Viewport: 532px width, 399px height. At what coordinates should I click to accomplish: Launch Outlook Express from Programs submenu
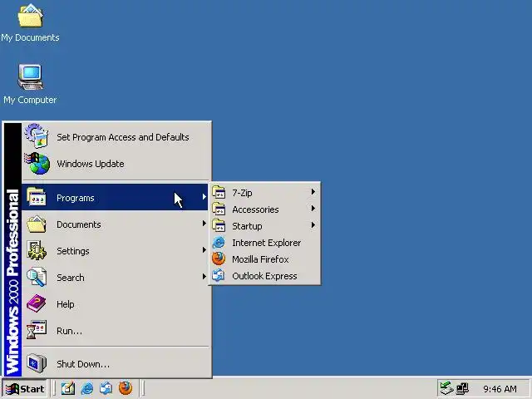point(265,276)
